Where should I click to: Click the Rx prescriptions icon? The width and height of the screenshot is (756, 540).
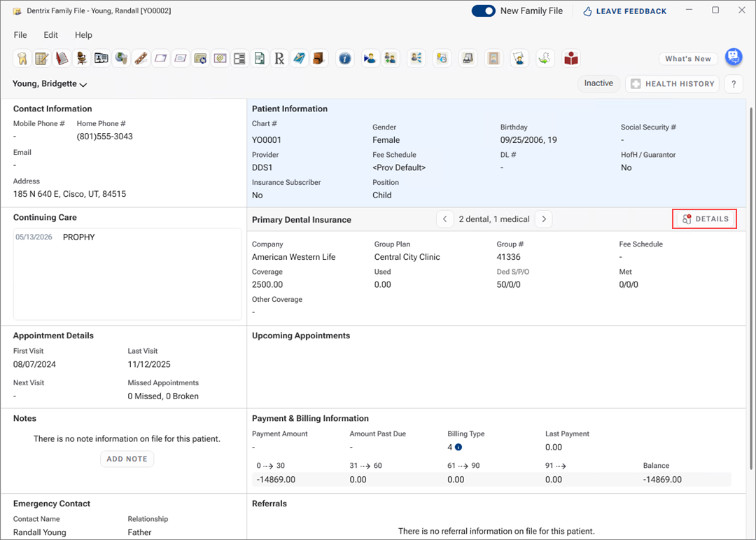point(279,59)
